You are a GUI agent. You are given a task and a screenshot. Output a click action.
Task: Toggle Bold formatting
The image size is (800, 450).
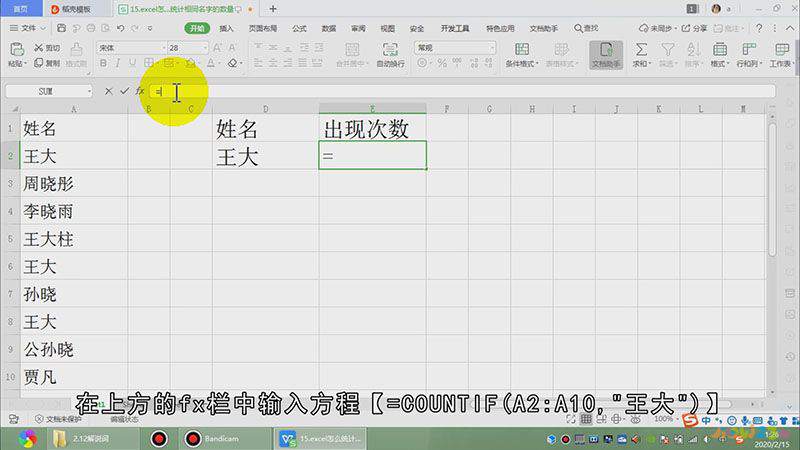[x=104, y=63]
